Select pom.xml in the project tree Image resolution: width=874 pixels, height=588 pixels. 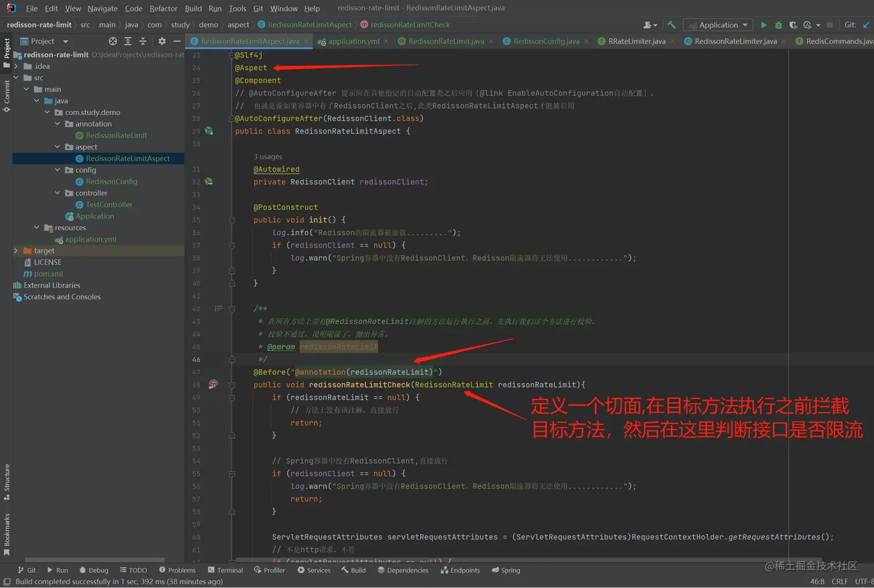[48, 274]
